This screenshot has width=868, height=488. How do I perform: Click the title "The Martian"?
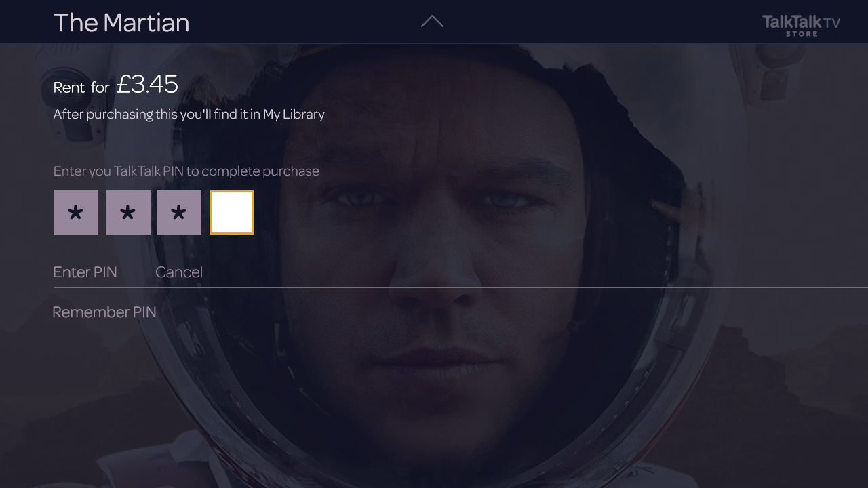(121, 22)
